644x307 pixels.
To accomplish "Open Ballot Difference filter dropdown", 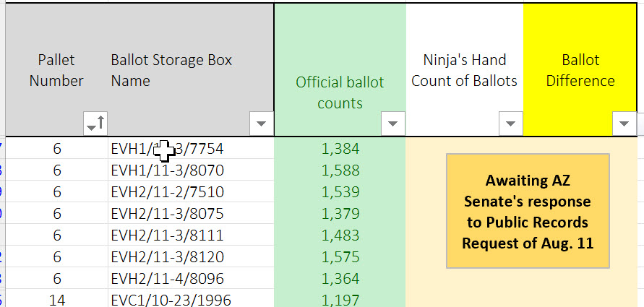I will pyautogui.click(x=623, y=124).
